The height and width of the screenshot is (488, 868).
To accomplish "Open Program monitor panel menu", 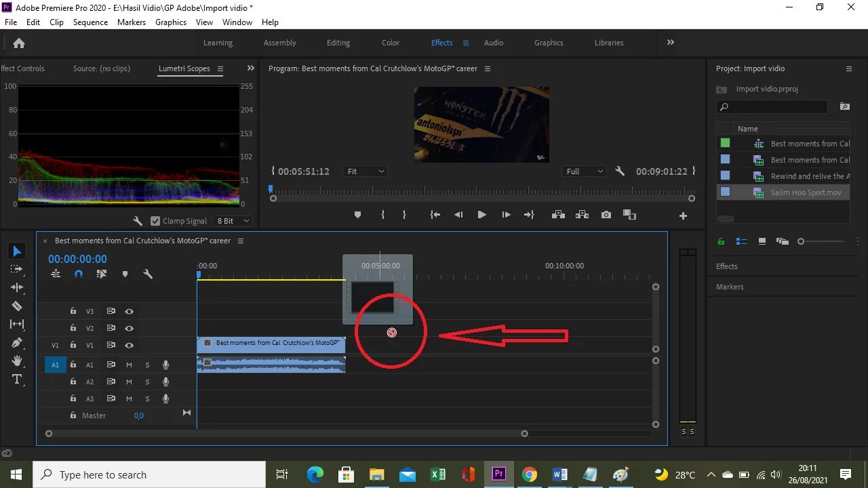I will (487, 68).
